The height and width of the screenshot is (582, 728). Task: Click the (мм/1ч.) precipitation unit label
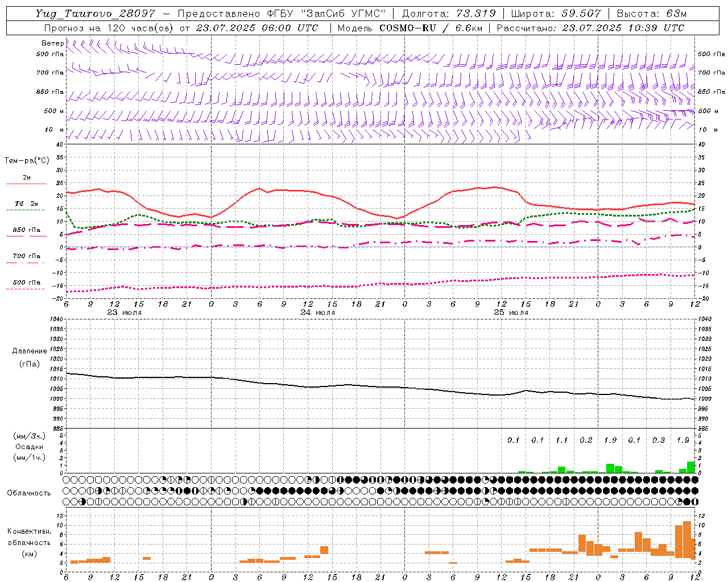pyautogui.click(x=30, y=458)
